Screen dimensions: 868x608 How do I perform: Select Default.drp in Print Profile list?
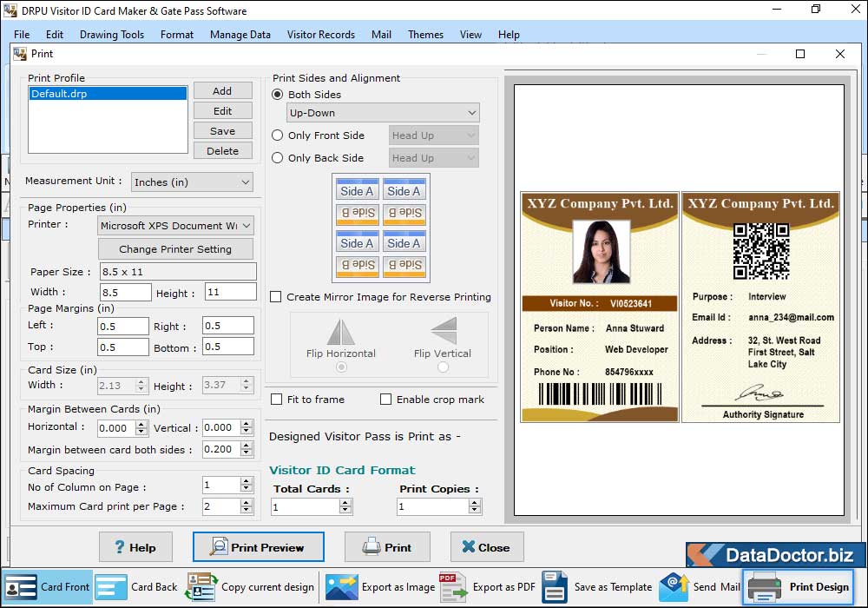pyautogui.click(x=108, y=94)
